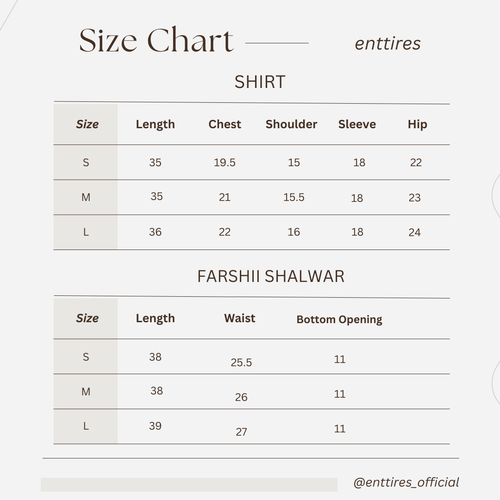Screen dimensions: 500x500
Task: Select the S row in shirt table
Action: coord(252,162)
